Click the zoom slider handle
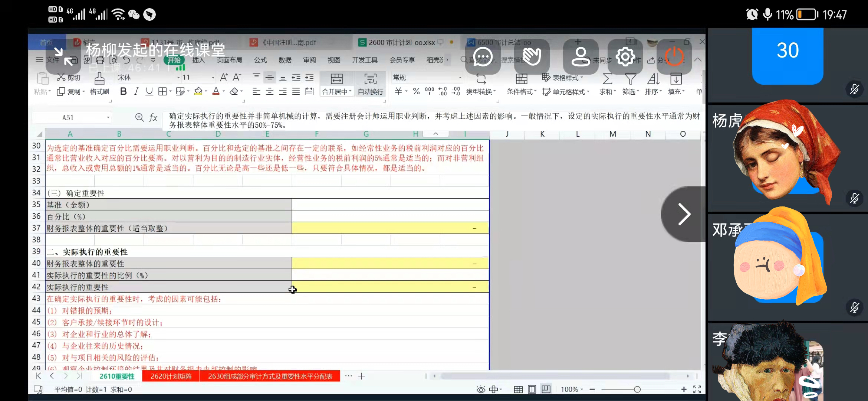The image size is (868, 401). click(x=637, y=389)
